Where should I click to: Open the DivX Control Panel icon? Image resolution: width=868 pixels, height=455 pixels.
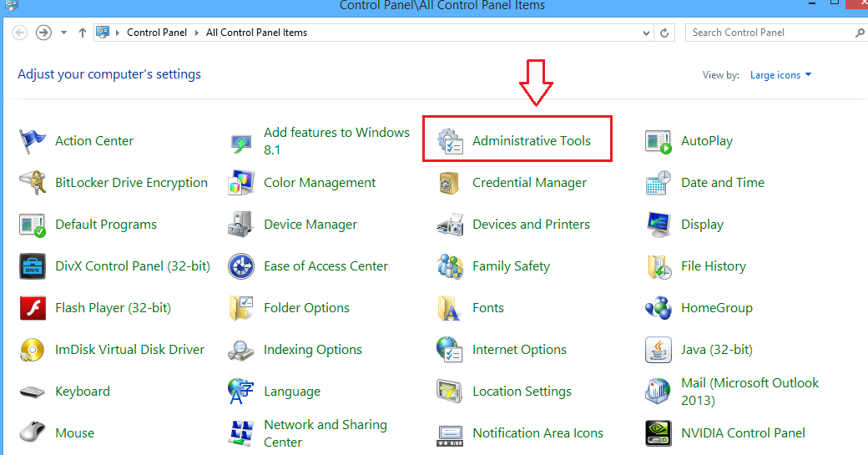32,266
